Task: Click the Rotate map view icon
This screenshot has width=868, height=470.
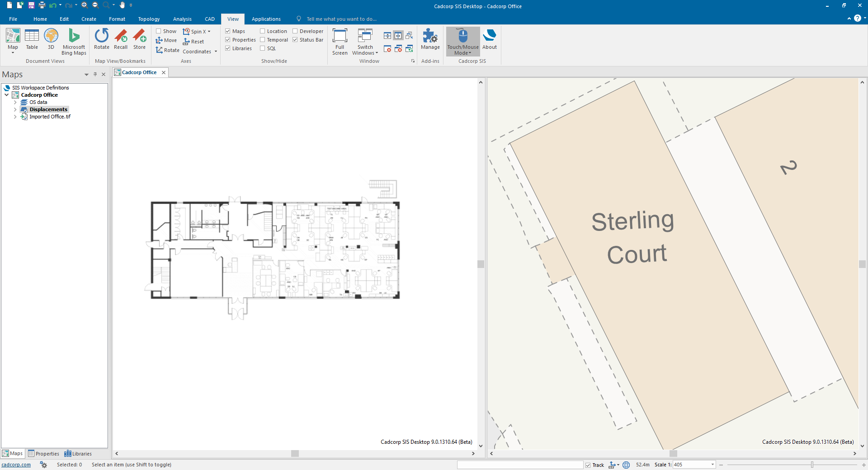Action: coord(101,39)
